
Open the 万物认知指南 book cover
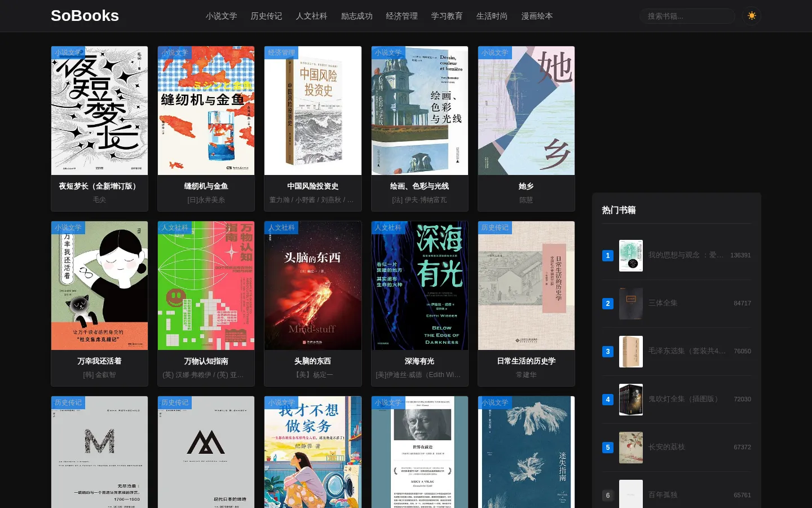click(206, 286)
